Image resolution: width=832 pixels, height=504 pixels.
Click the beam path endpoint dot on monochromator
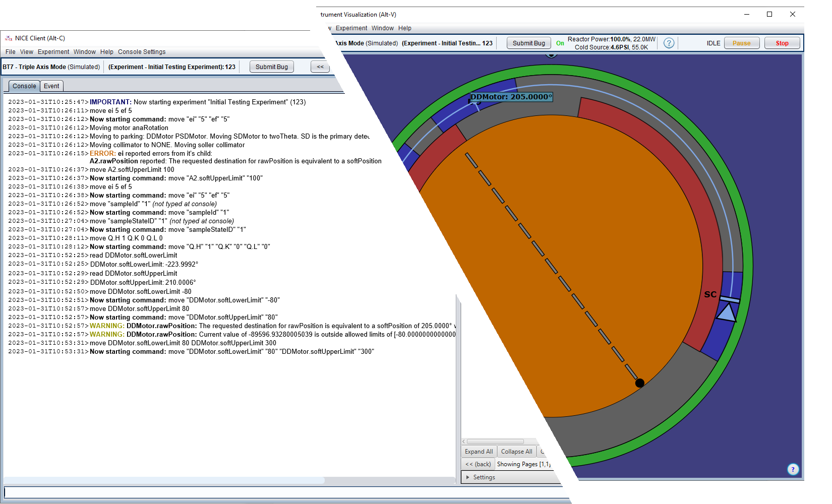tap(639, 383)
